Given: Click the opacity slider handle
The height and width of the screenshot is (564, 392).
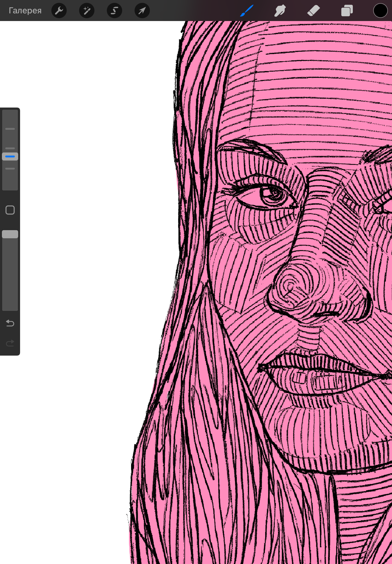Looking at the screenshot, I should tap(10, 234).
